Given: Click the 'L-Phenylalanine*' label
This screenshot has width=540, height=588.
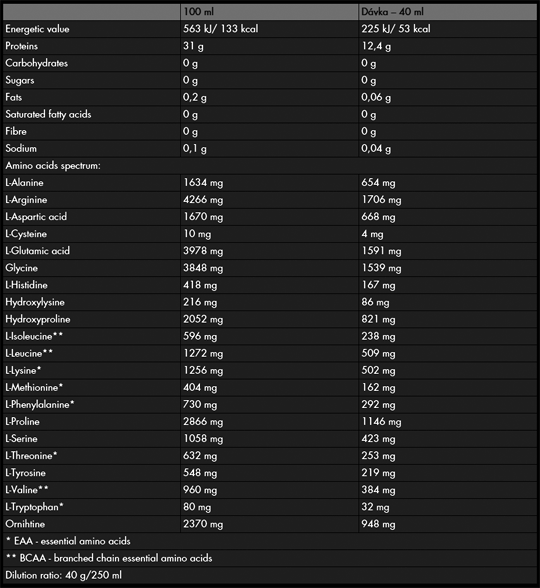Looking at the screenshot, I should point(40,405).
